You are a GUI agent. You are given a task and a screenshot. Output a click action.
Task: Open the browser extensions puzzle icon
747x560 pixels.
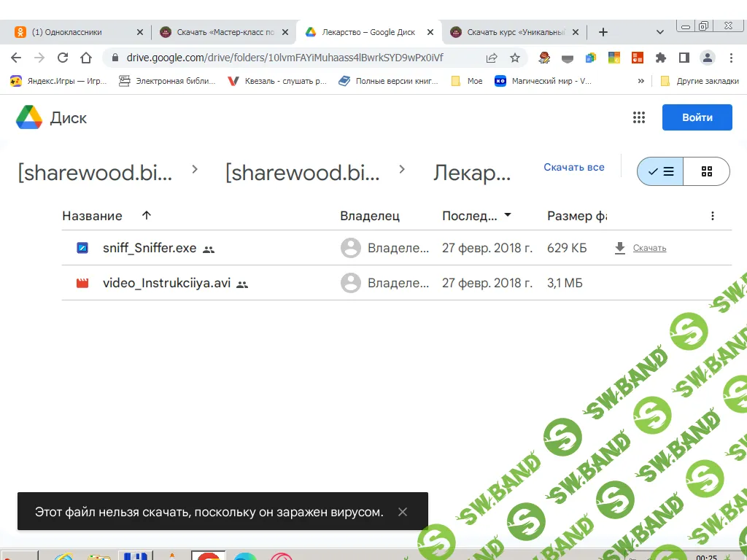pos(661,58)
